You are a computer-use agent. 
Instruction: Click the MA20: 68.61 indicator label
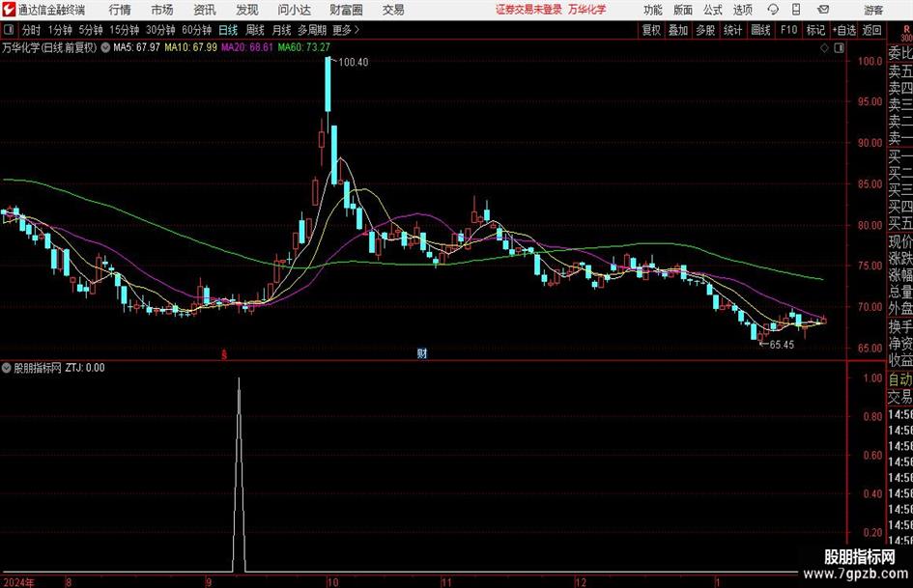(x=247, y=47)
